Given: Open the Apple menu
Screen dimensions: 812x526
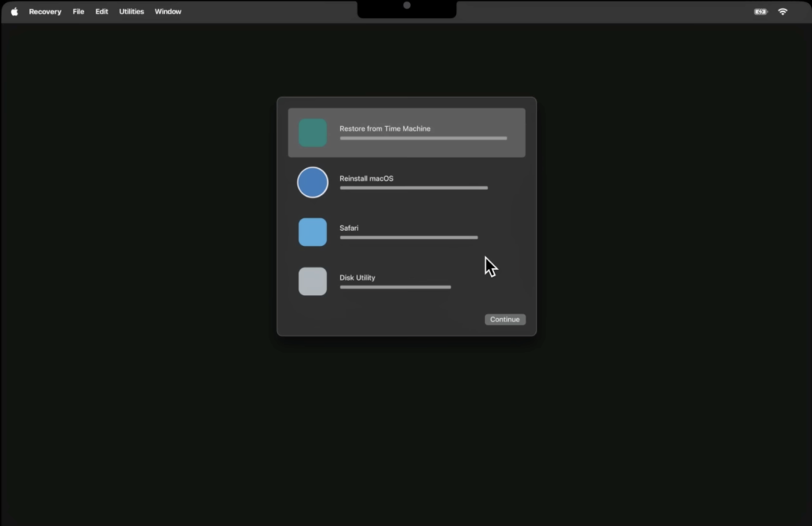Looking at the screenshot, I should click(13, 11).
